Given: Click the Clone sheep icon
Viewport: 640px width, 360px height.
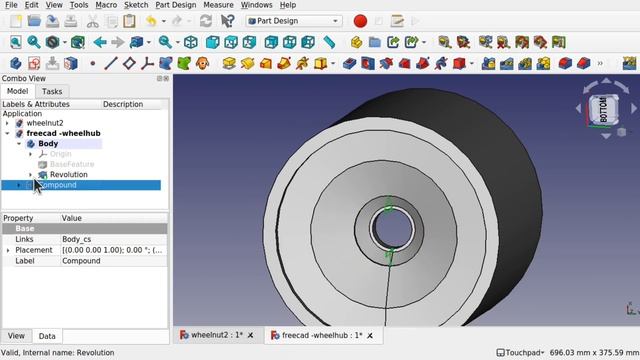Looking at the screenshot, I should click(x=202, y=63).
